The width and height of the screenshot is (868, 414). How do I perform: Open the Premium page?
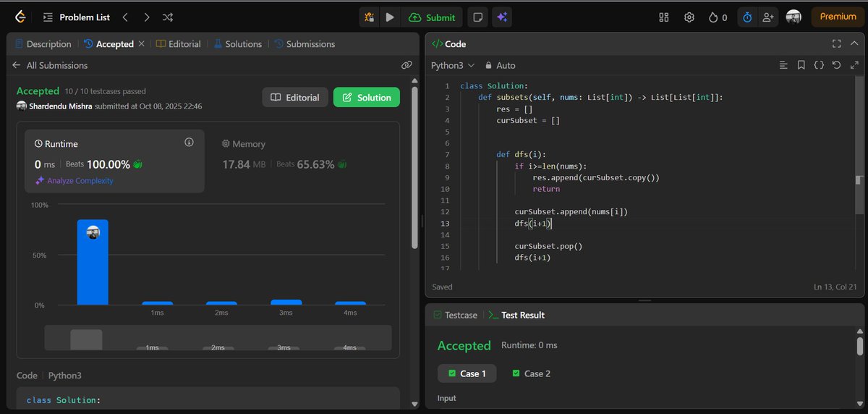838,17
